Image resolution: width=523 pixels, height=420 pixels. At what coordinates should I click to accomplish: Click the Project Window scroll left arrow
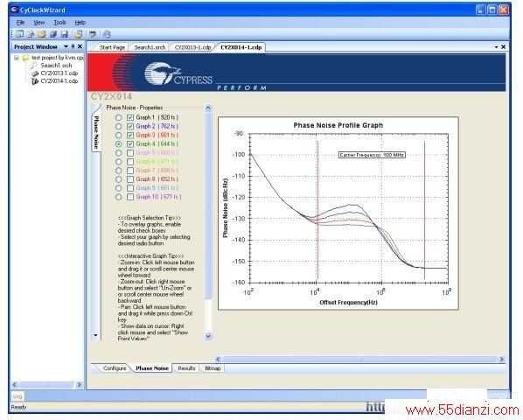pos(15,385)
